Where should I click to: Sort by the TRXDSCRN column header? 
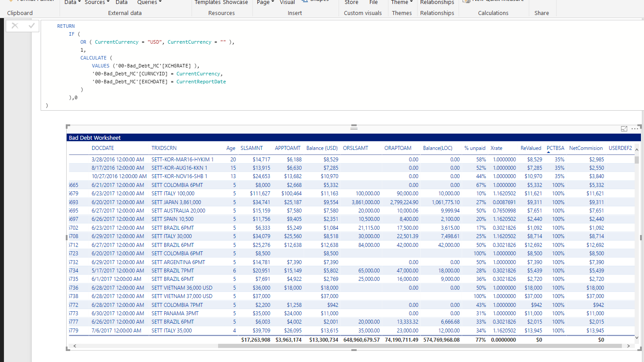coord(164,148)
